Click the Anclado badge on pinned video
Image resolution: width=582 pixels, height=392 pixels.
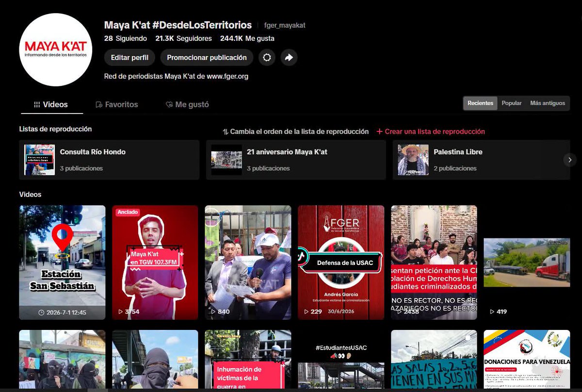click(128, 212)
